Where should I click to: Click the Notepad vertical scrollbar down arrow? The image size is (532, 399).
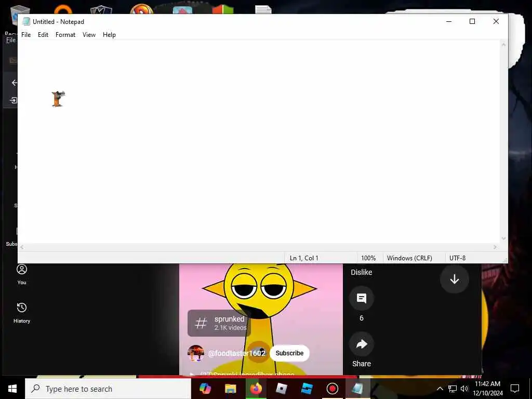[504, 238]
